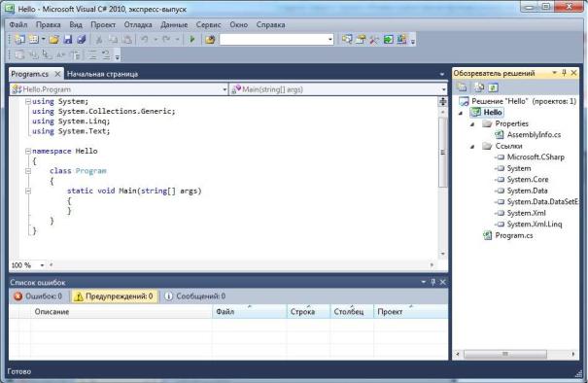Click the Redo arrow icon
This screenshot has height=383, width=588.
click(x=166, y=39)
